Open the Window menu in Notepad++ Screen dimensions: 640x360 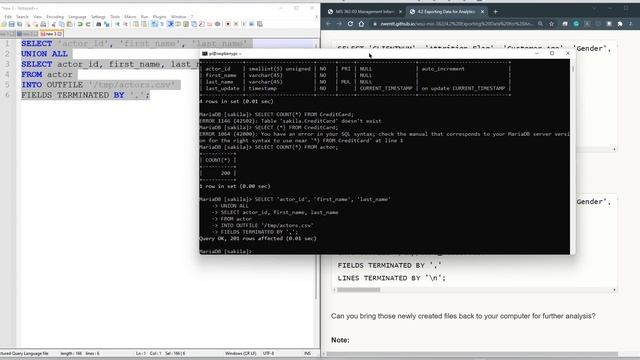tap(178, 17)
